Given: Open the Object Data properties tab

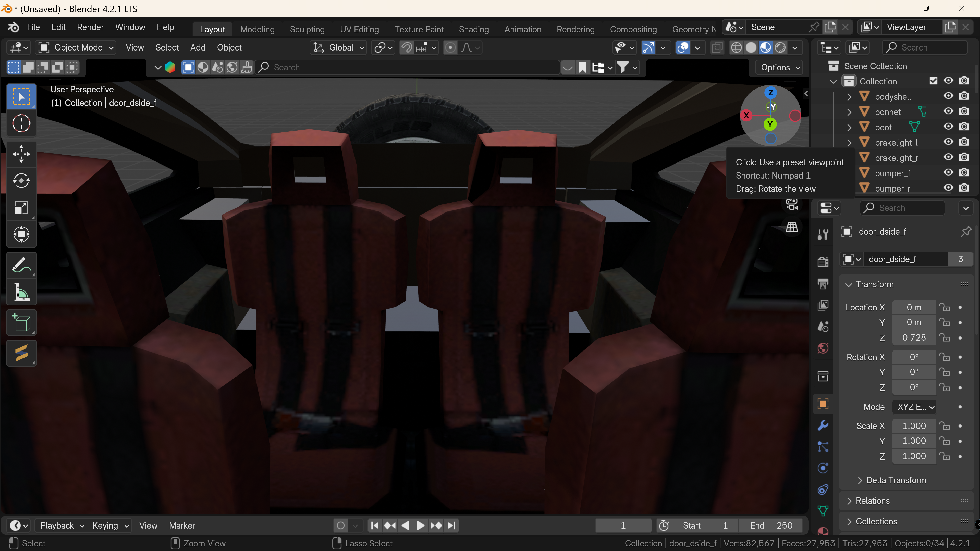Looking at the screenshot, I should pos(823,511).
